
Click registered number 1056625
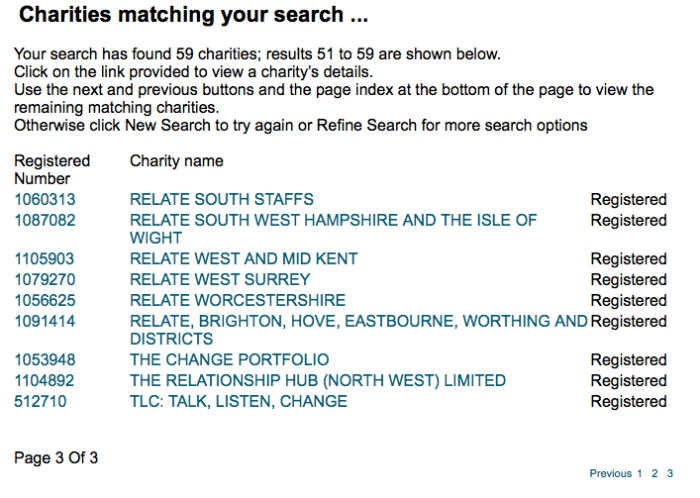click(x=45, y=301)
